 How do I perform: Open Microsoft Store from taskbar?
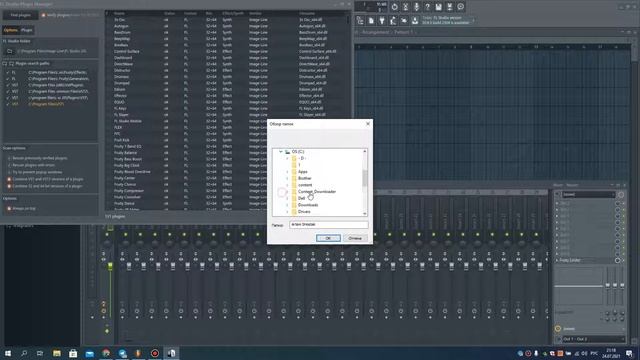(73, 353)
